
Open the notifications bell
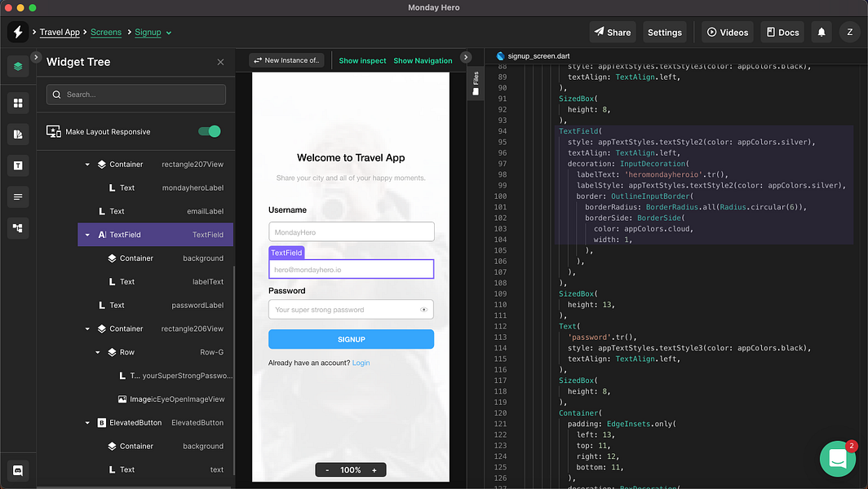click(x=821, y=32)
